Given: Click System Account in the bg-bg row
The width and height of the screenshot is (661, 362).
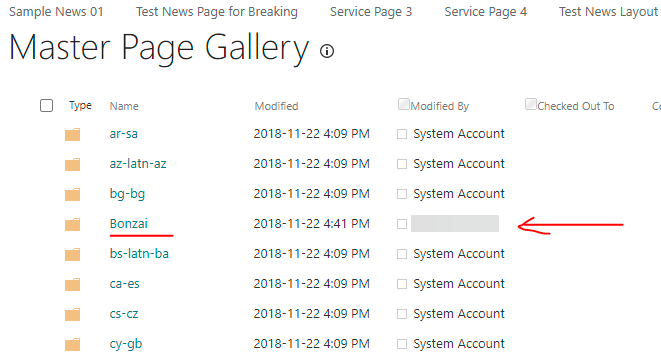Looking at the screenshot, I should pos(459,193).
